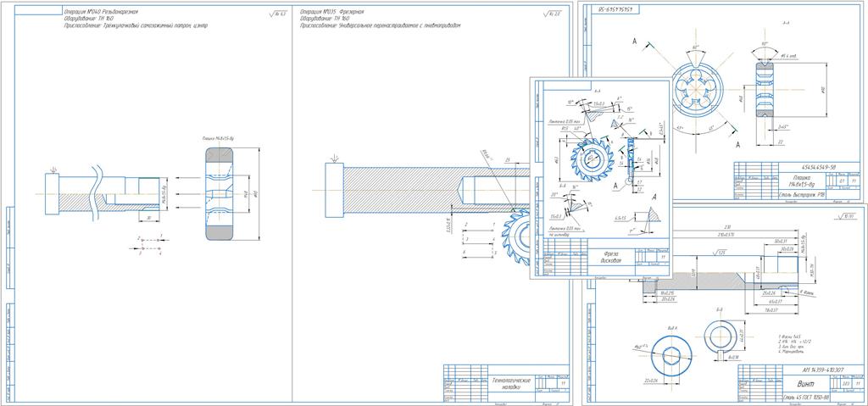Click the Ra 6.3 roughness symbol on the threading sheet
This screenshot has width=868, height=406.
click(277, 14)
